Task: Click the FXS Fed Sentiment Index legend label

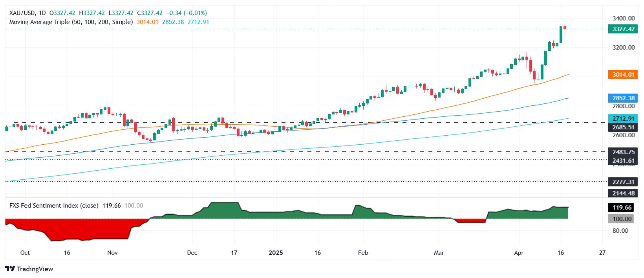Action: 54,206
